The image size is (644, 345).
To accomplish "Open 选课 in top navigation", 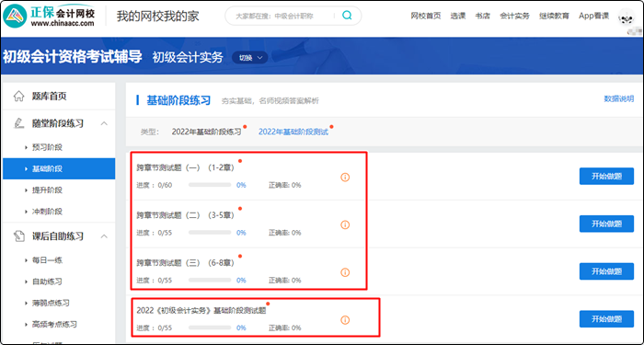I will point(457,16).
